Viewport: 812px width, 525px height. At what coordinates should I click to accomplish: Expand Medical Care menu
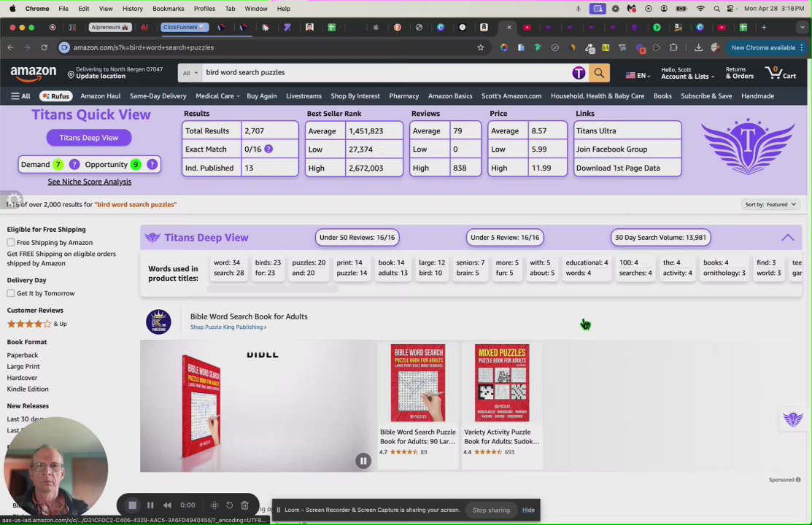pos(217,96)
